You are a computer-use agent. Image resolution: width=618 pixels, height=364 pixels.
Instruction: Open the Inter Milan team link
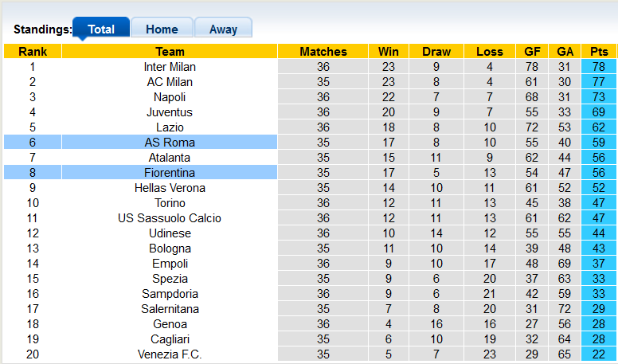coord(170,67)
